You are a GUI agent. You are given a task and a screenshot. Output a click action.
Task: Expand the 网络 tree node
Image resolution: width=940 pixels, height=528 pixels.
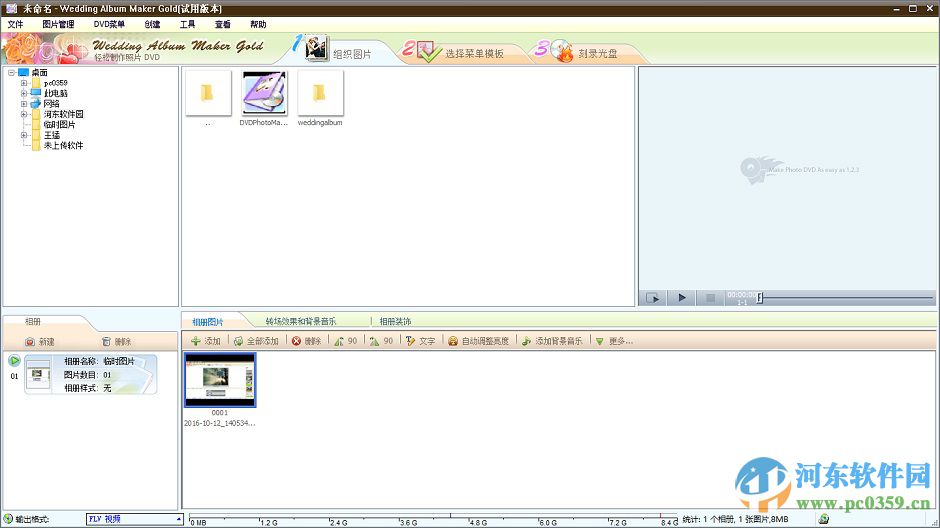click(x=23, y=104)
